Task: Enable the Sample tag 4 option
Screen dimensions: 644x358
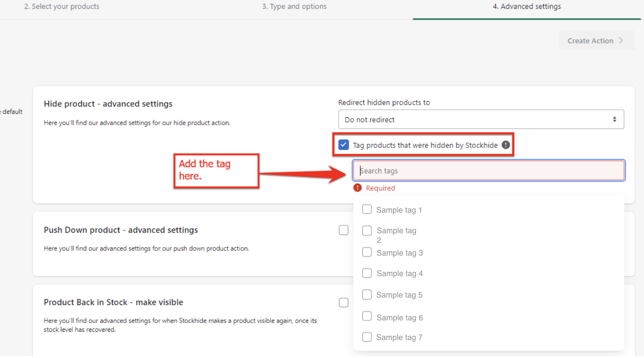Action: point(367,274)
